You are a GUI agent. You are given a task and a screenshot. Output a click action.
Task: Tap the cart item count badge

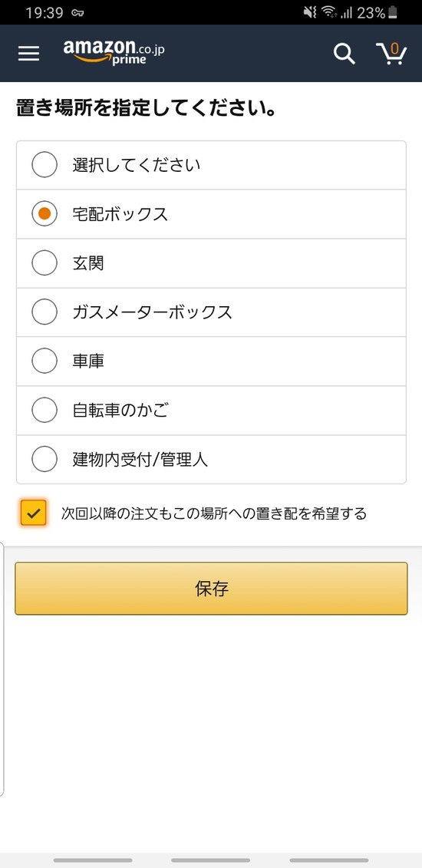394,48
